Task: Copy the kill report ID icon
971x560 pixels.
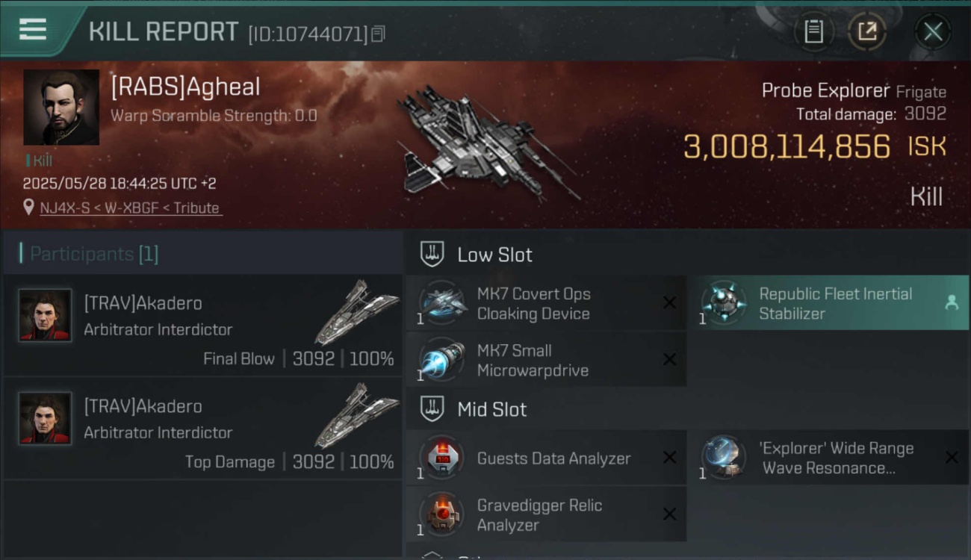Action: [378, 34]
